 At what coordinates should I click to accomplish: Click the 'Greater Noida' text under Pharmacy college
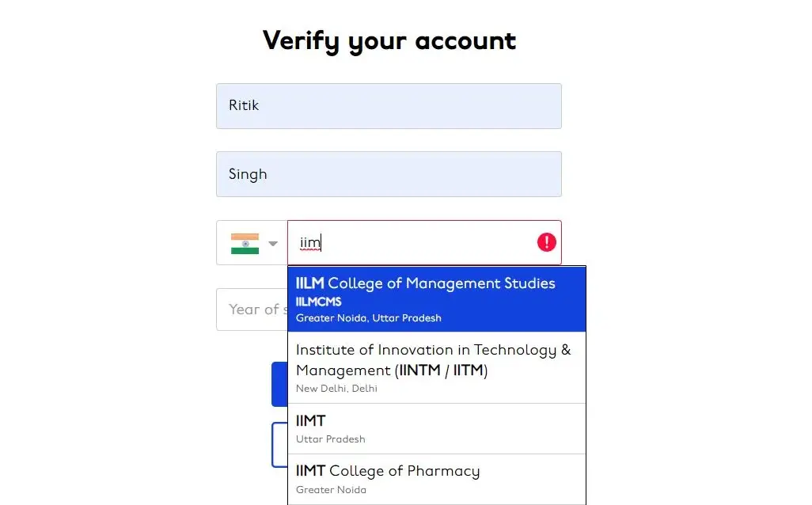(331, 489)
